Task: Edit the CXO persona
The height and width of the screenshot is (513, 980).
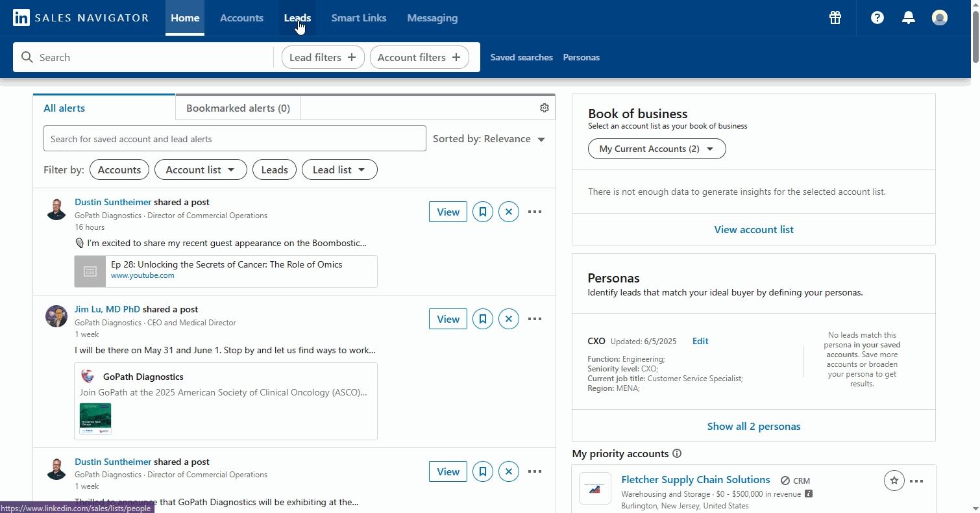Action: tap(700, 341)
